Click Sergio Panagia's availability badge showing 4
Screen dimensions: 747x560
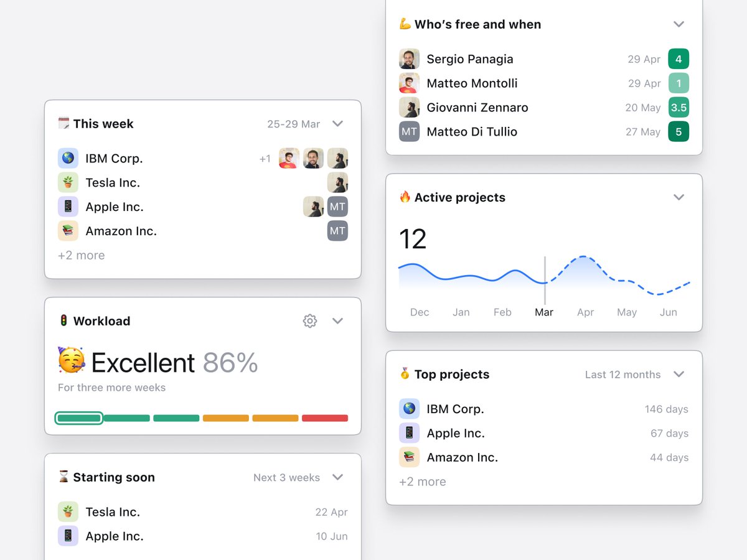point(679,58)
